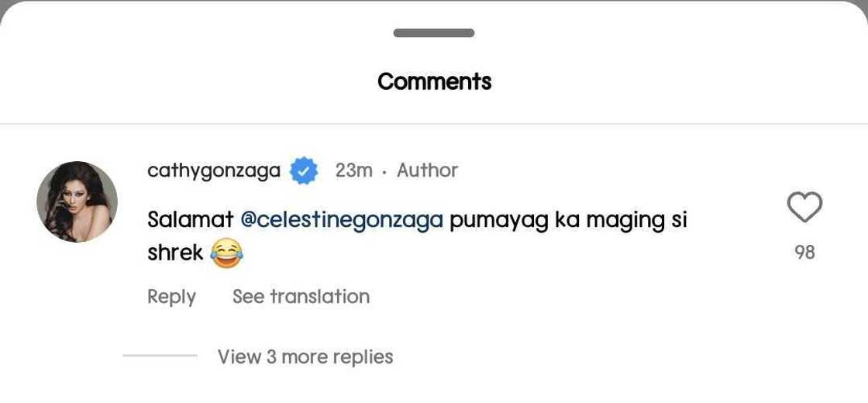Screen dimensions: 868x403
Task: Click the blue verified badge
Action: 304,170
